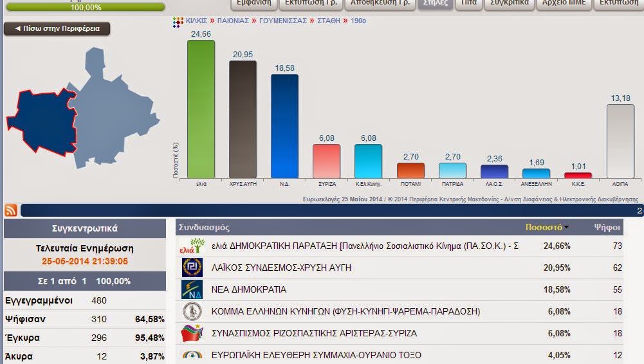Sort the table by Ψήφοι column

pos(607,227)
